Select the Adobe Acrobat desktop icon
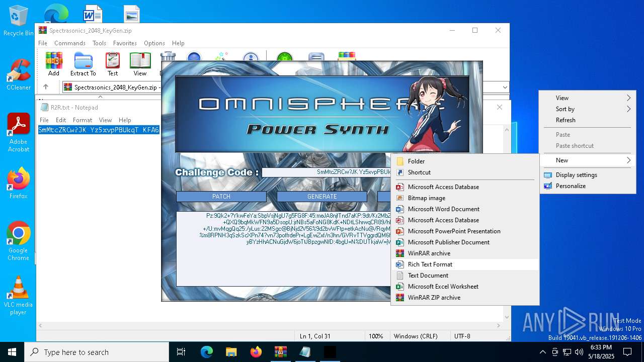 [19, 132]
